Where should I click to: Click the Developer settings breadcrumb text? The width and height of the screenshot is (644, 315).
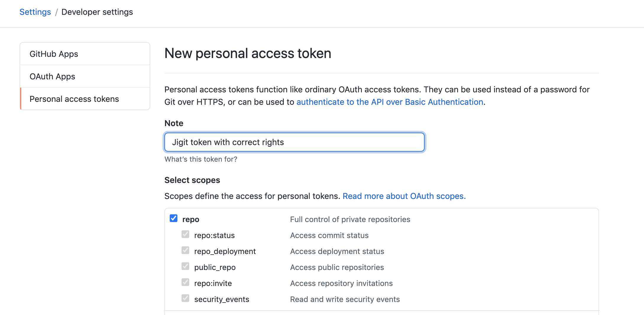(97, 12)
